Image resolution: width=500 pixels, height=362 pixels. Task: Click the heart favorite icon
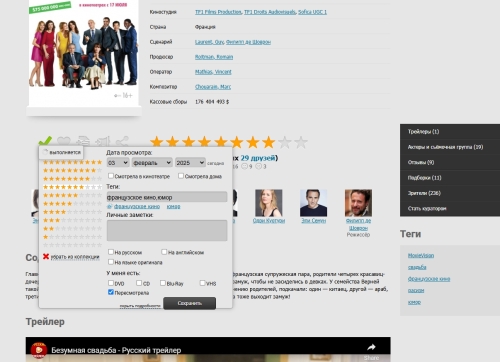(64, 141)
